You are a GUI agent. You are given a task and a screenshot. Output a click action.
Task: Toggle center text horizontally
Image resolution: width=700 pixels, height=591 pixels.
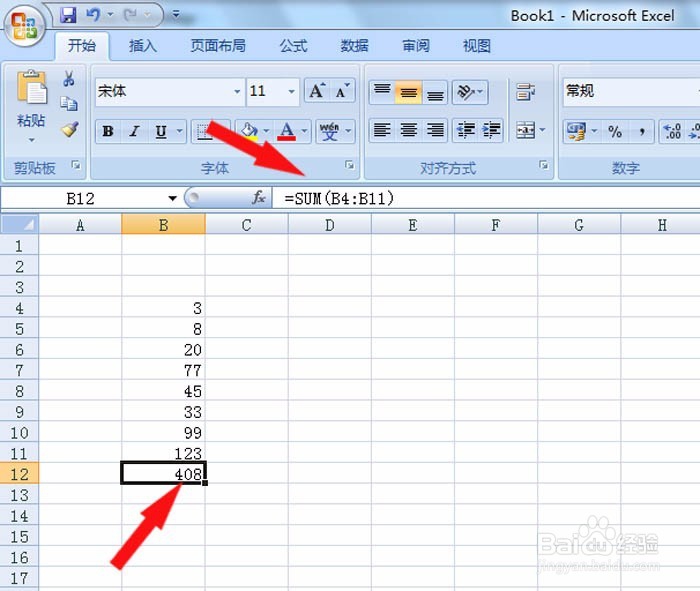pyautogui.click(x=408, y=130)
